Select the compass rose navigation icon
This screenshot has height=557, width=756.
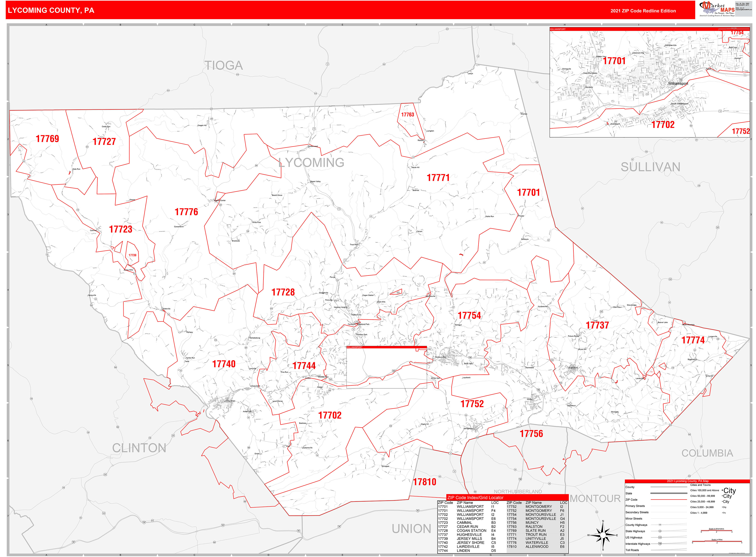click(603, 535)
